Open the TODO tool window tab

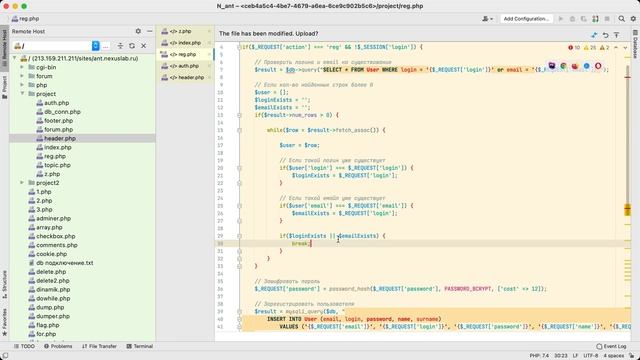pyautogui.click(x=24, y=346)
